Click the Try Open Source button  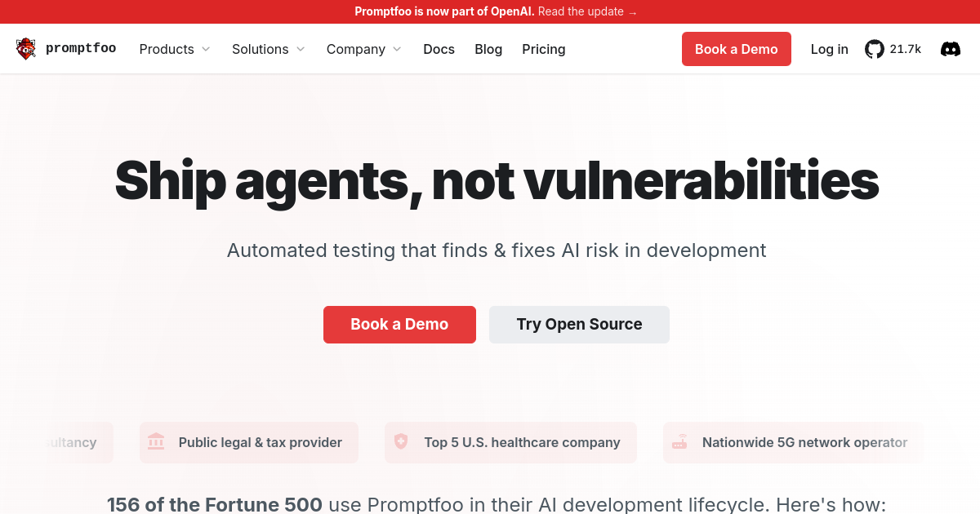579,325
